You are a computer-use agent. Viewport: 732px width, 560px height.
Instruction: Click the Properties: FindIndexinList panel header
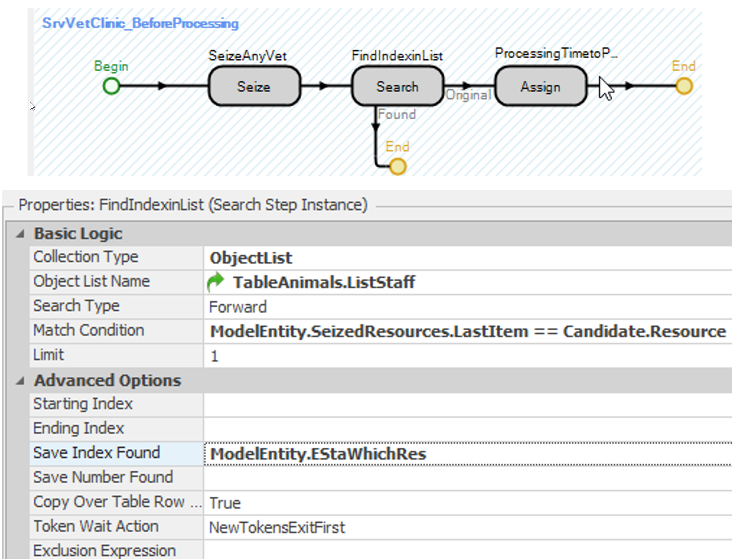tap(193, 205)
